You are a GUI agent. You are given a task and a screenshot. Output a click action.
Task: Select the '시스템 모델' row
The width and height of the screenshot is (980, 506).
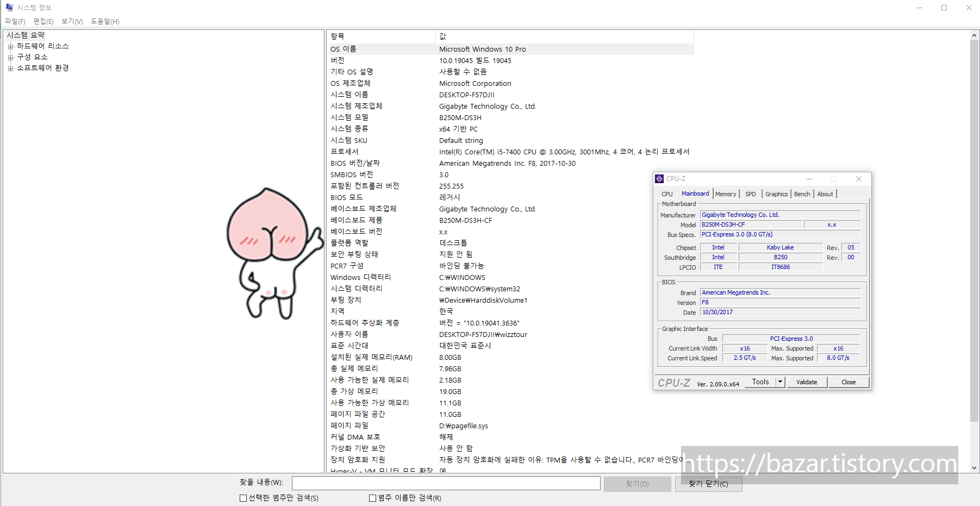pyautogui.click(x=510, y=117)
